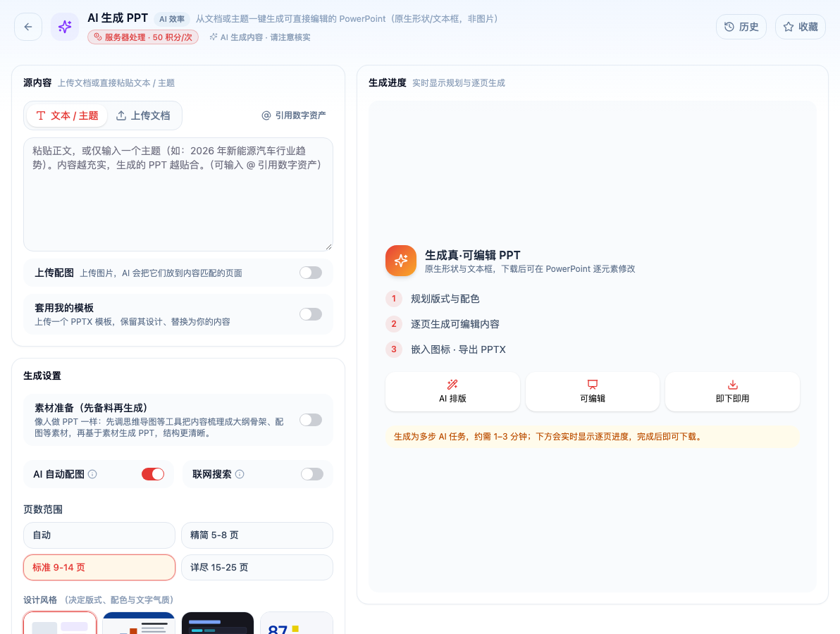
Task: Show info for 联网搜索
Action: [x=240, y=474]
